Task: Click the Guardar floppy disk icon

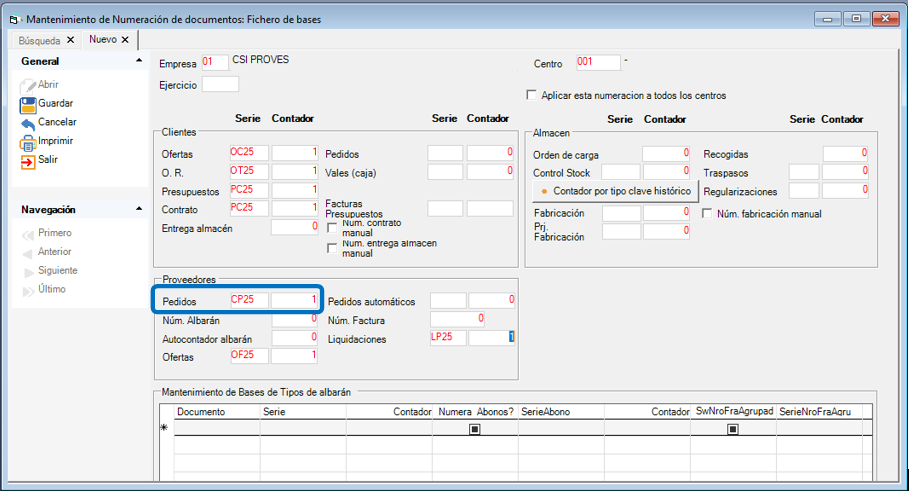Action: point(27,104)
